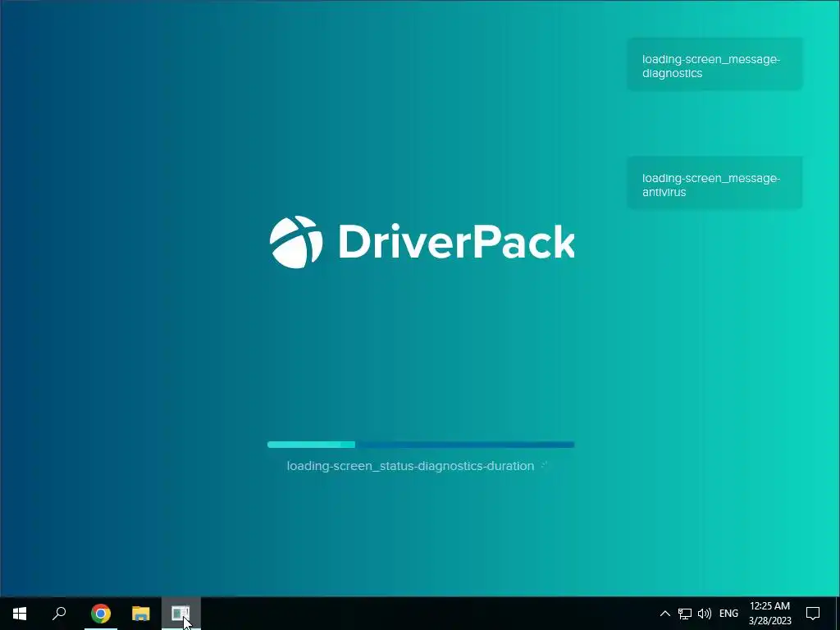
Task: Open the network status tray icon
Action: (685, 614)
